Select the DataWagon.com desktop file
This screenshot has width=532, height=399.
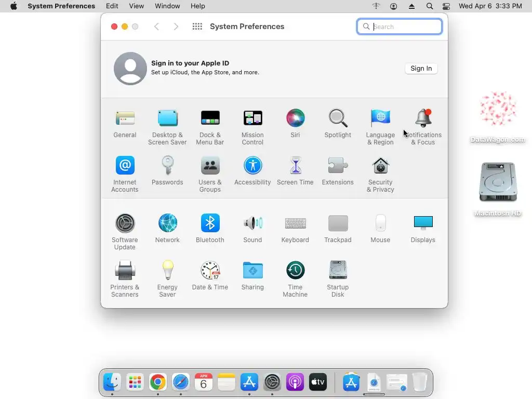[x=498, y=117]
